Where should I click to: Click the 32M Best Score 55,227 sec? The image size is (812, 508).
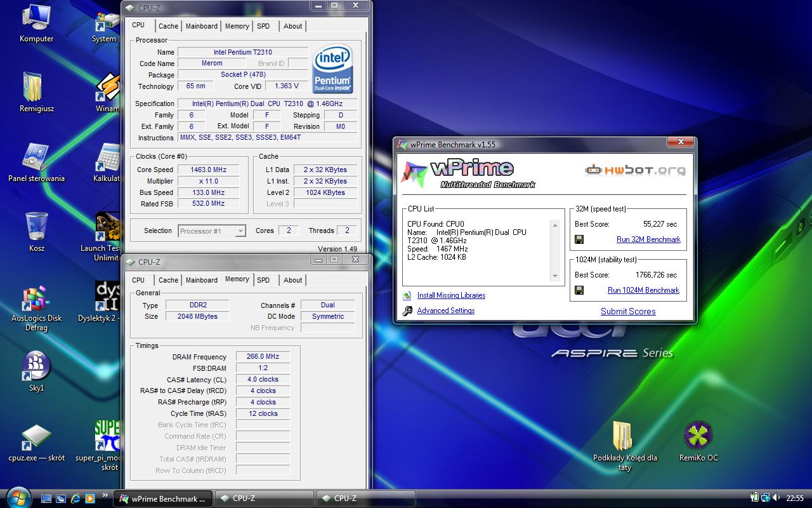(660, 224)
